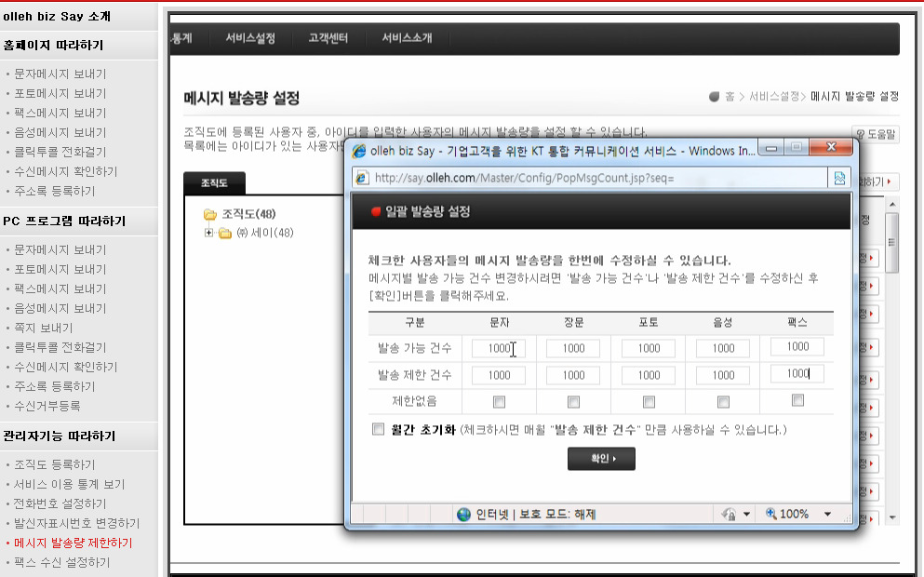This screenshot has height=577, width=924.
Task: Expand the (주) 세이(48) tree node
Action: [x=208, y=233]
